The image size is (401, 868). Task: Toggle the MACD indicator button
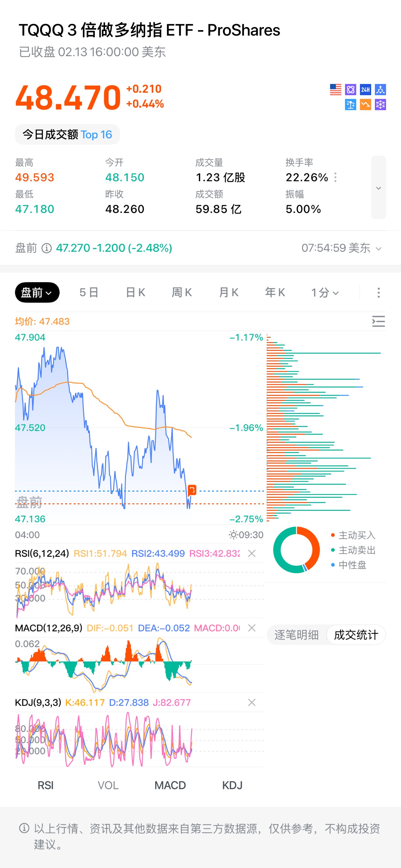[x=170, y=785]
